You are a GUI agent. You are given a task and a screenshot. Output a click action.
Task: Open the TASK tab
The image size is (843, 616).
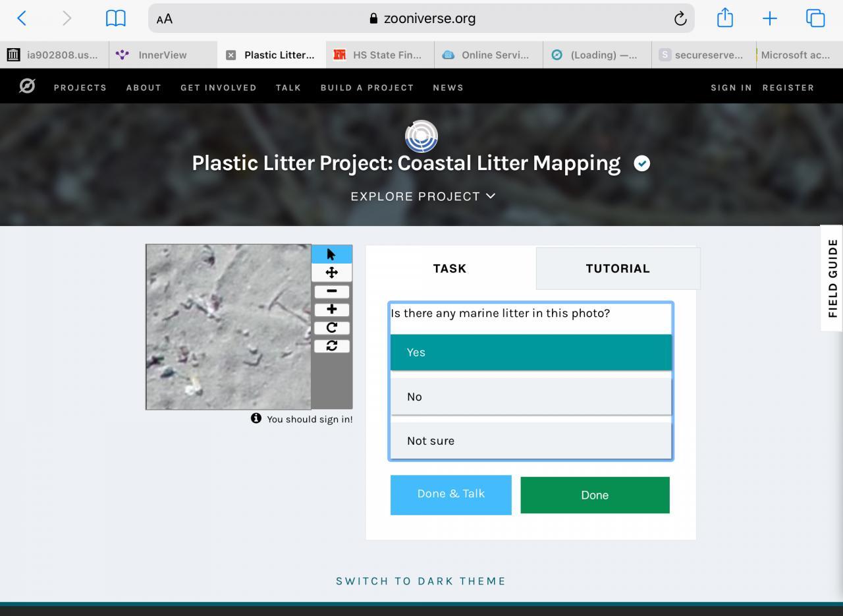(450, 268)
